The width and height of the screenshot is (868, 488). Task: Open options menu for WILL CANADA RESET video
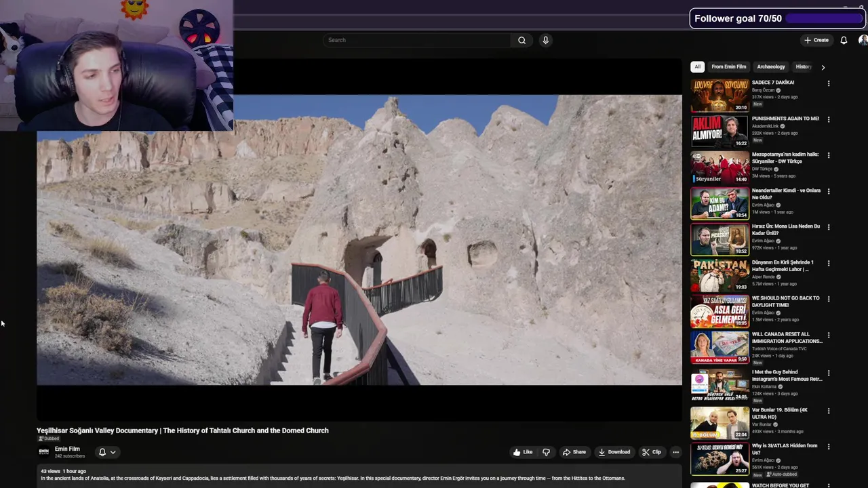[828, 335]
